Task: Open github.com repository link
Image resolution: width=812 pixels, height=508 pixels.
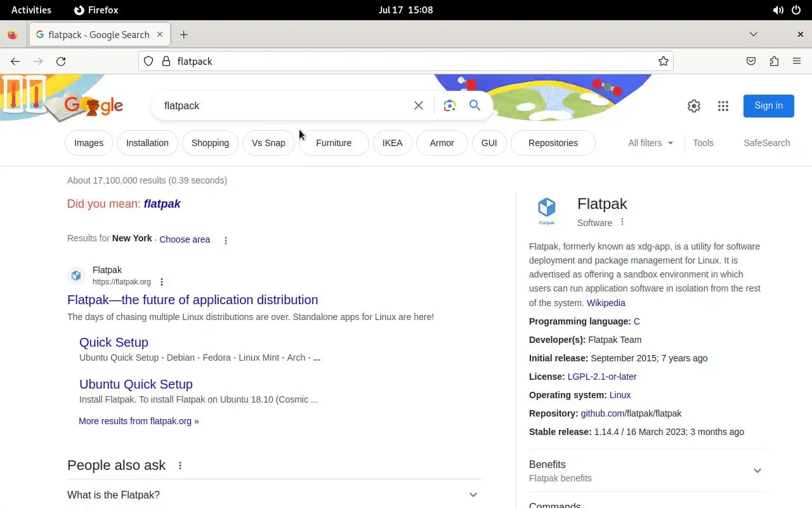Action: [x=603, y=413]
